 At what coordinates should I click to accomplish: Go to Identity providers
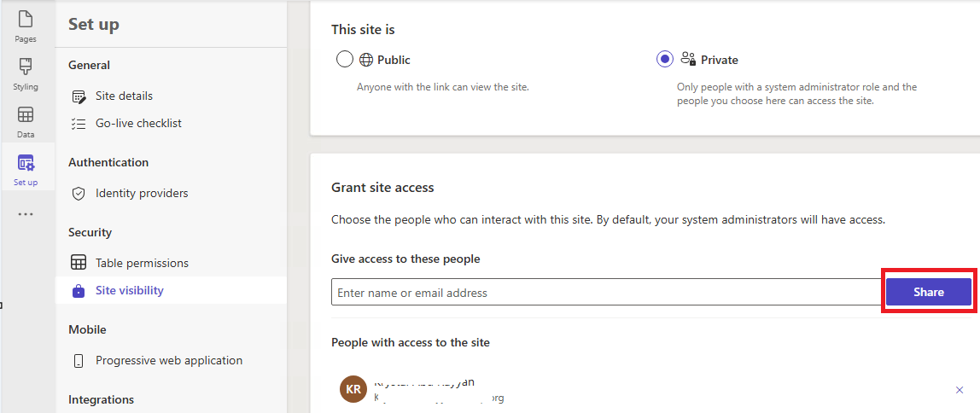point(142,194)
